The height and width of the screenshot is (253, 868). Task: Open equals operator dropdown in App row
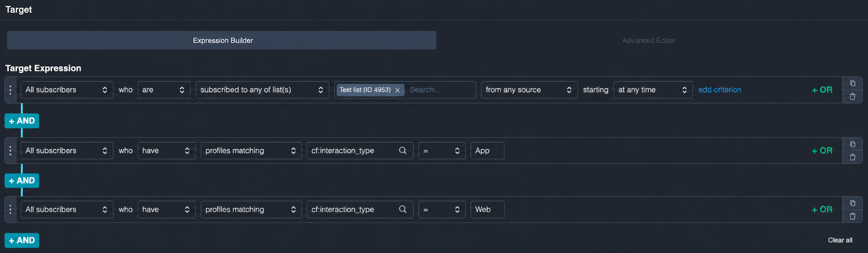click(x=442, y=151)
